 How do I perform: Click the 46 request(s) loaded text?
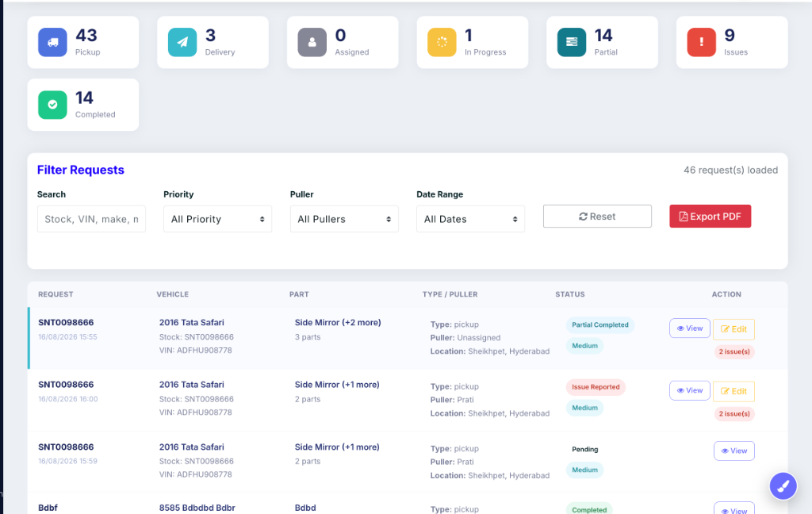pos(730,170)
